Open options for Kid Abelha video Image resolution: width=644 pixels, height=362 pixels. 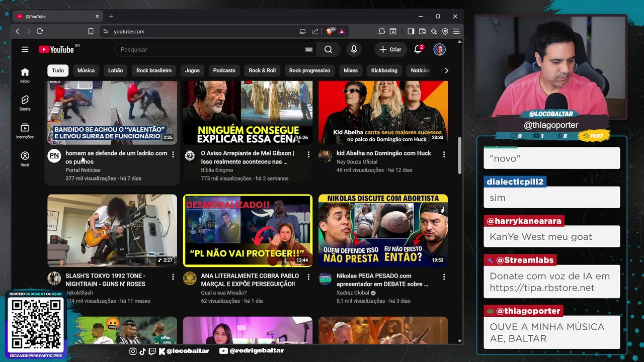444,155
